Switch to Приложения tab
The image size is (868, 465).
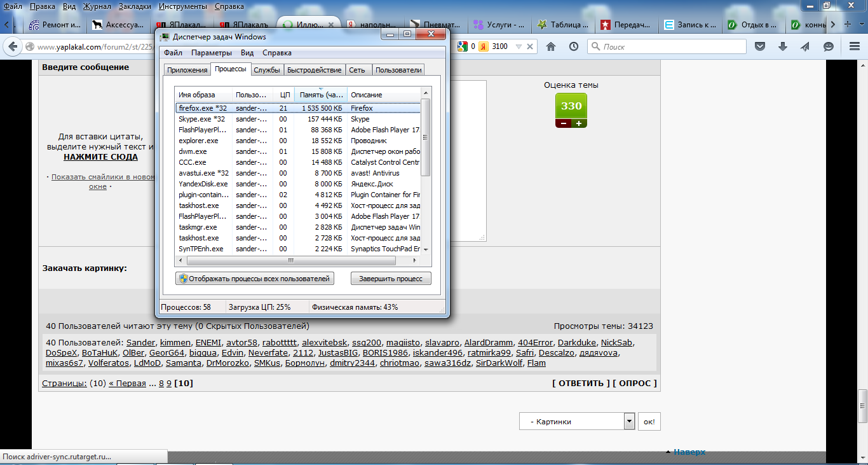(x=187, y=70)
